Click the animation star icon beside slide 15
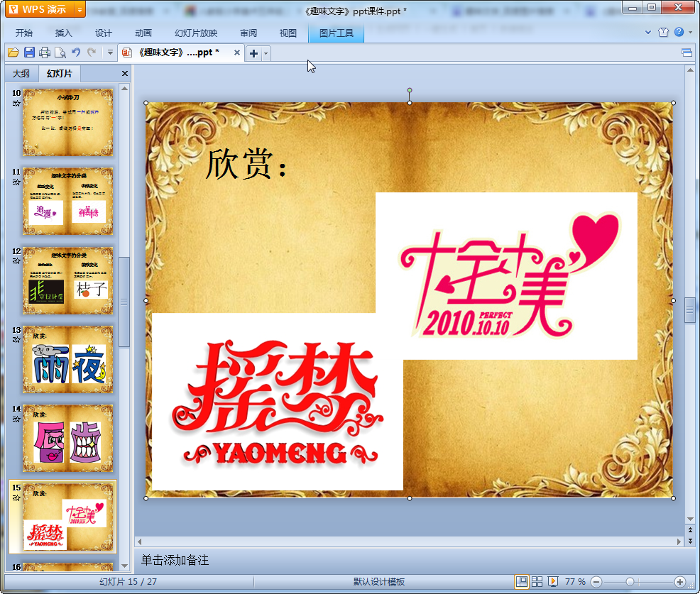The height and width of the screenshot is (594, 700). coord(16,498)
